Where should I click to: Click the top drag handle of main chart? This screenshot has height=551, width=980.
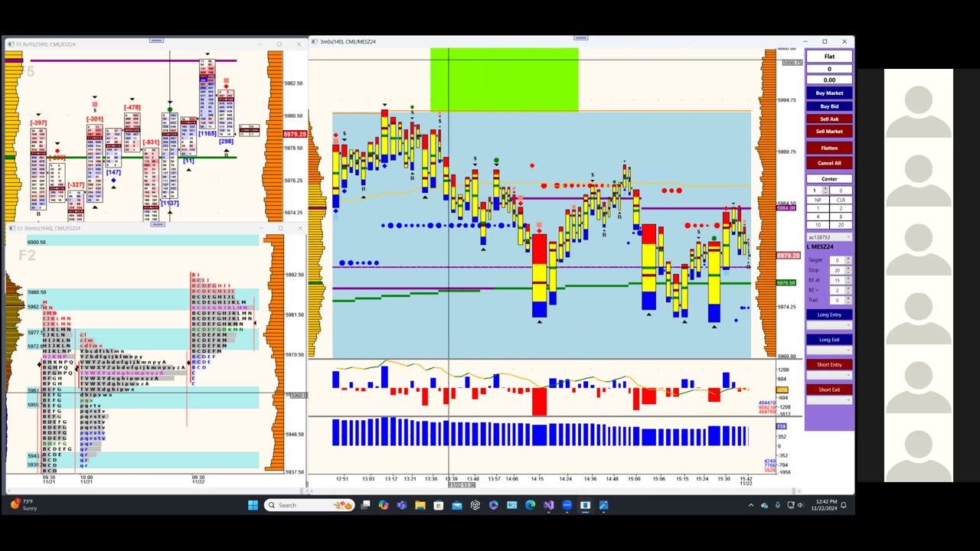click(x=581, y=37)
